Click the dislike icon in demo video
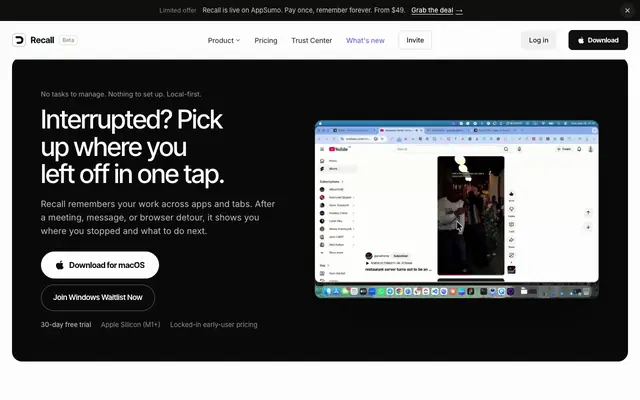 [x=511, y=209]
